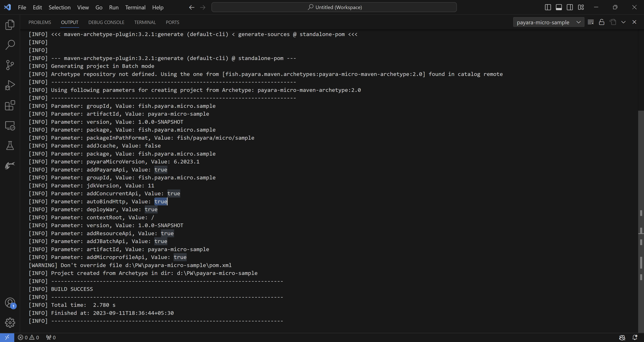Screen dimensions: 644x342
Task: Expand the panel actions chevron
Action: (x=623, y=22)
